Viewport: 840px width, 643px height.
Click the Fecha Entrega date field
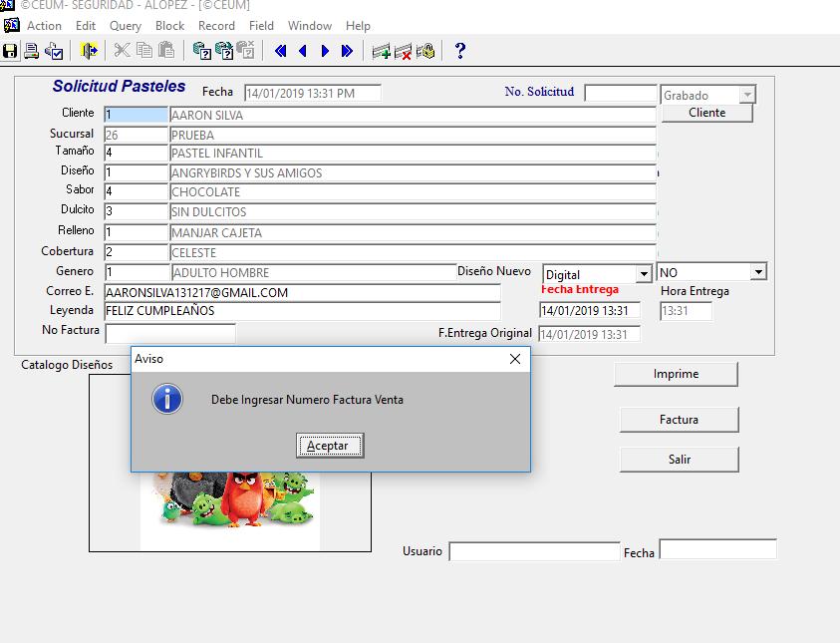tap(589, 311)
